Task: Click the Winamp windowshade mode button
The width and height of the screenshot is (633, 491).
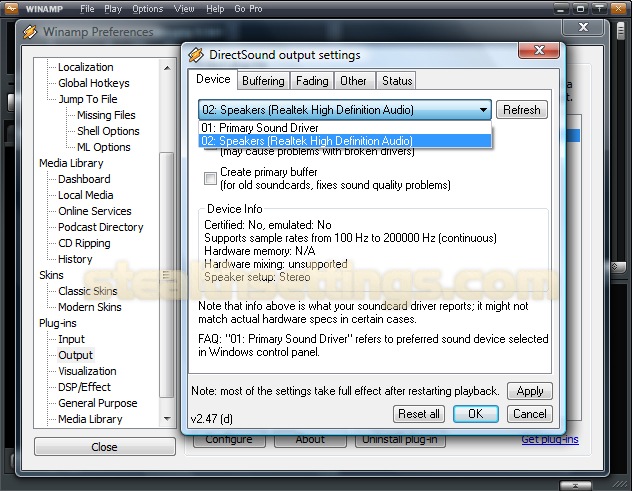Action: [599, 8]
